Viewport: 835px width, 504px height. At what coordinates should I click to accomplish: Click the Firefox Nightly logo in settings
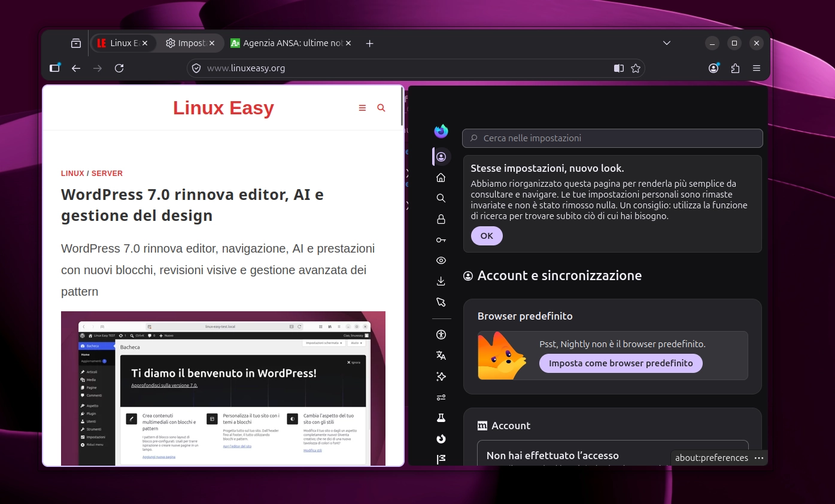coord(441,131)
